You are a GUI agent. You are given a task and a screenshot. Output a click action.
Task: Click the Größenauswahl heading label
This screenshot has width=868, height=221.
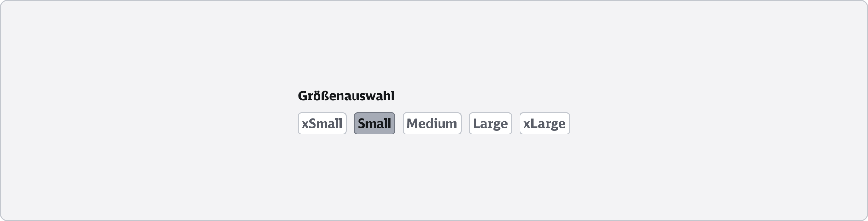pyautogui.click(x=346, y=96)
